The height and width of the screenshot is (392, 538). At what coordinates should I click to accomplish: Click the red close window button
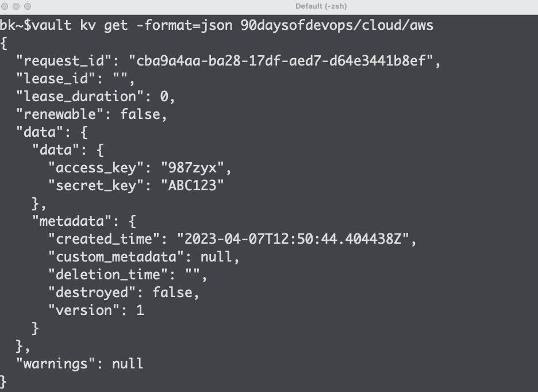point(5,6)
